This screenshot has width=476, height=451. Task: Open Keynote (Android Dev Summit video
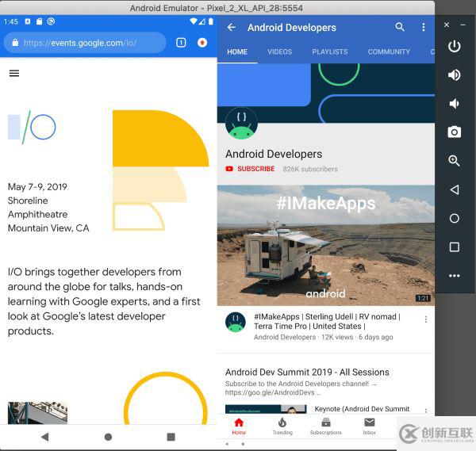[x=362, y=409]
